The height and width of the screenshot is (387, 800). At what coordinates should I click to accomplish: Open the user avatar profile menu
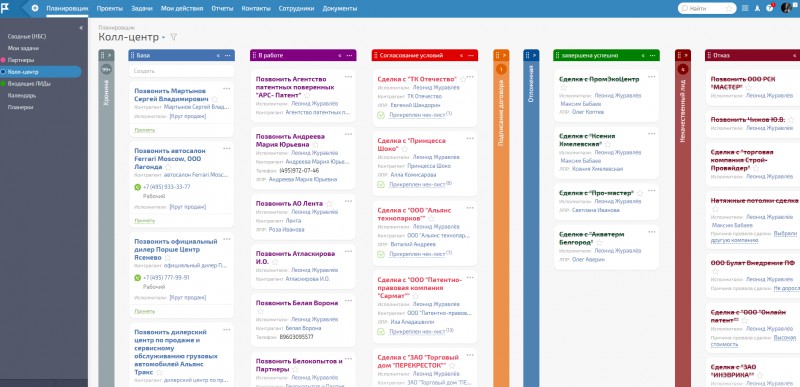[786, 8]
